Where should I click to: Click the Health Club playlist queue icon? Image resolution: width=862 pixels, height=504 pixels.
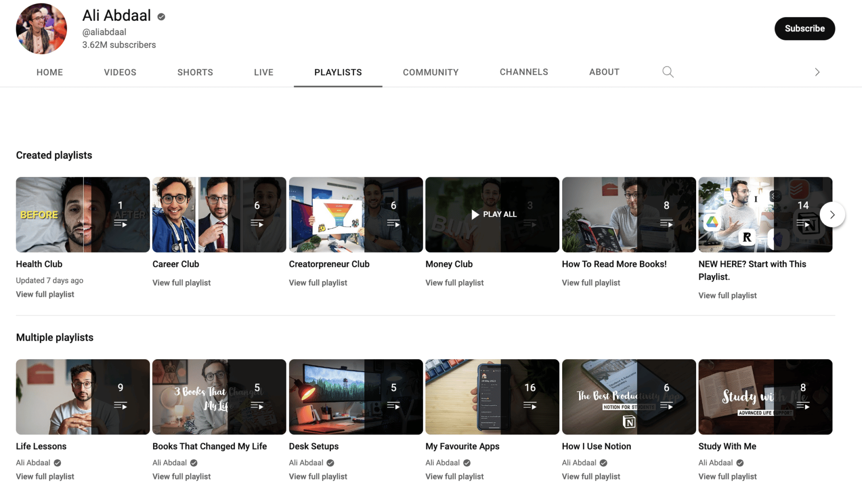coord(121,223)
